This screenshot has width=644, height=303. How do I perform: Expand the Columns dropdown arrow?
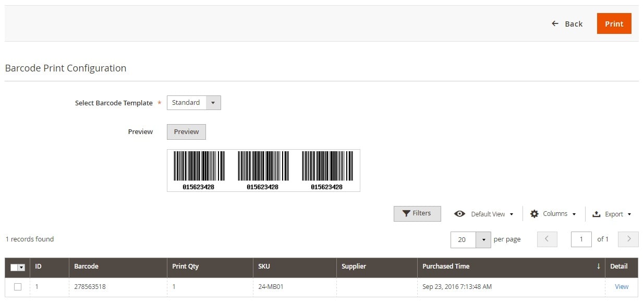(x=574, y=214)
